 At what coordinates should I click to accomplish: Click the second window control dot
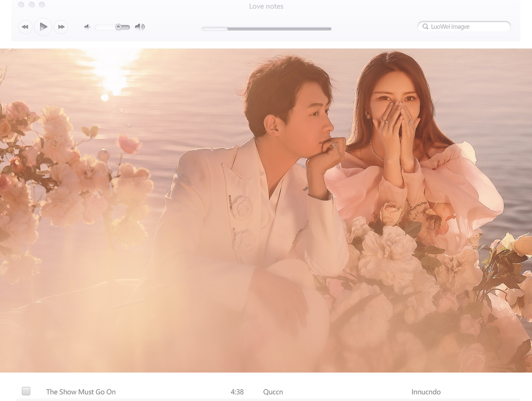click(x=32, y=5)
